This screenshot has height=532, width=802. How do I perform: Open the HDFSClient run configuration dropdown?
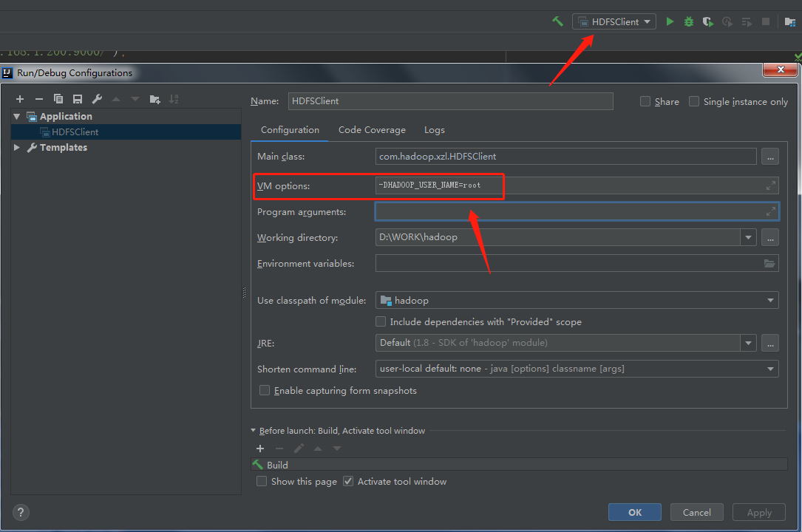coord(614,21)
